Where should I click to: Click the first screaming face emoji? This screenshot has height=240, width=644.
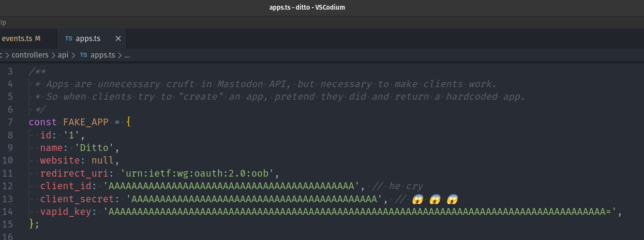[x=417, y=198]
